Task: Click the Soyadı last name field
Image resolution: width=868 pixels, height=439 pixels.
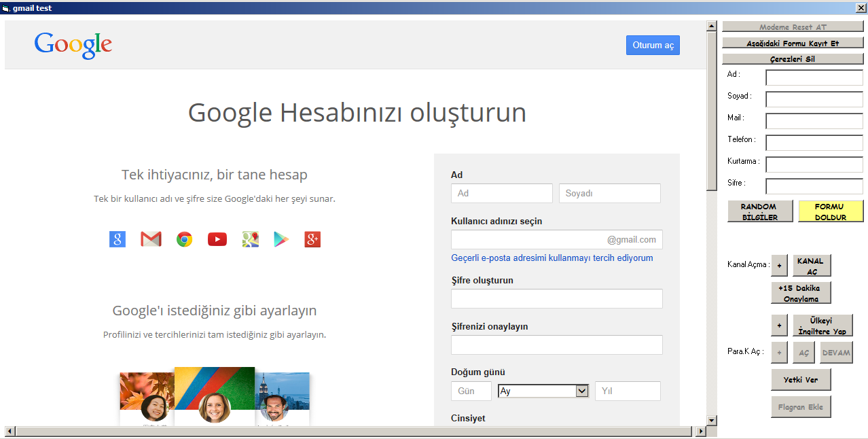Action: (x=610, y=193)
